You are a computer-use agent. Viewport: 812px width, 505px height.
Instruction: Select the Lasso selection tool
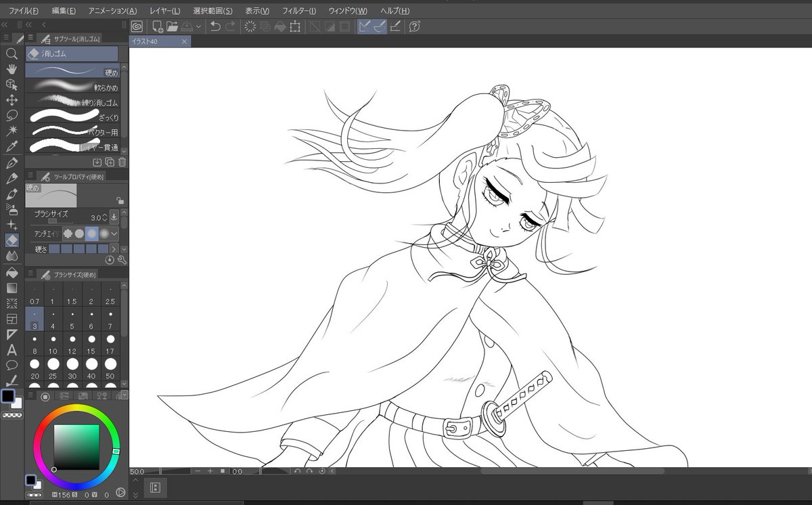coord(12,115)
